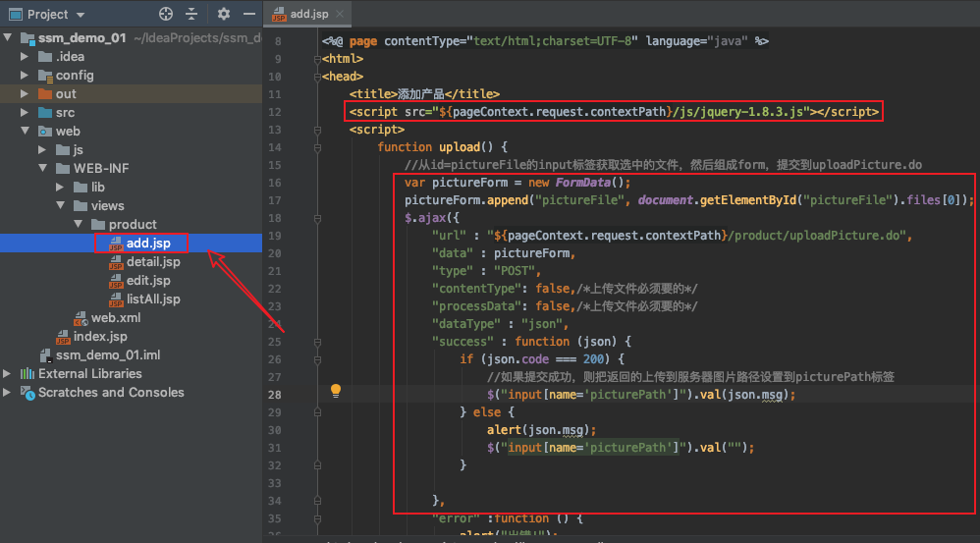The width and height of the screenshot is (980, 543).
Task: Expand the src folder
Action: click(25, 113)
